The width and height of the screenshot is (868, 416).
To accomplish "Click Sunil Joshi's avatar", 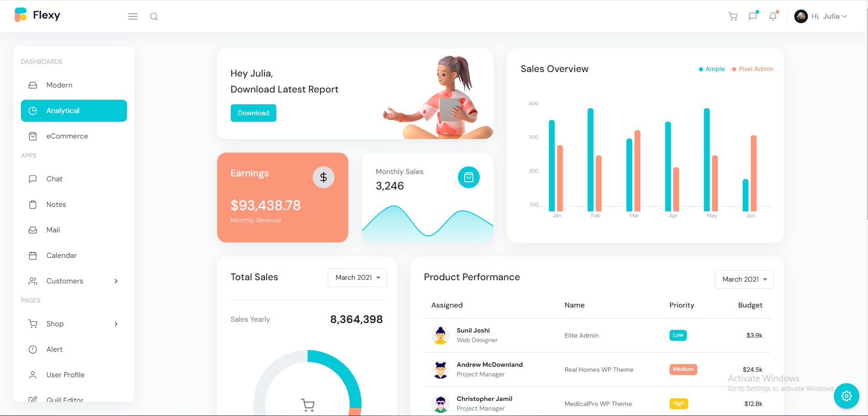I will (x=440, y=335).
